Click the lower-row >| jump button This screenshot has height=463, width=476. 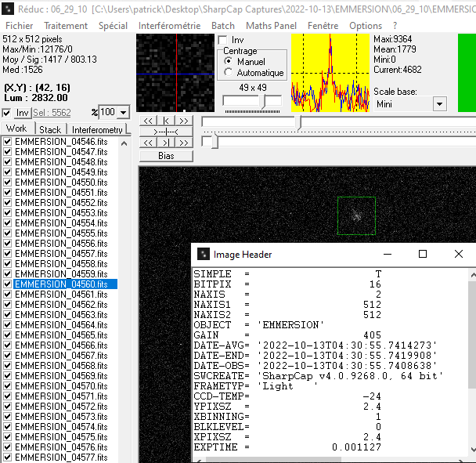pyautogui.click(x=165, y=143)
